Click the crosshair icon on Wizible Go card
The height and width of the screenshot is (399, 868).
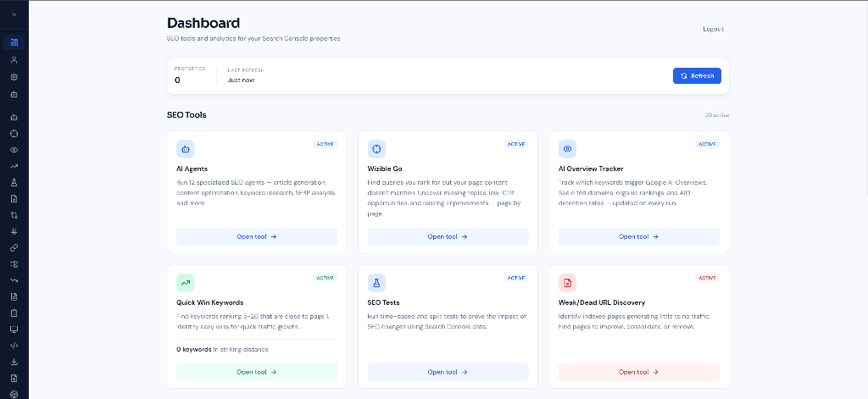click(376, 149)
